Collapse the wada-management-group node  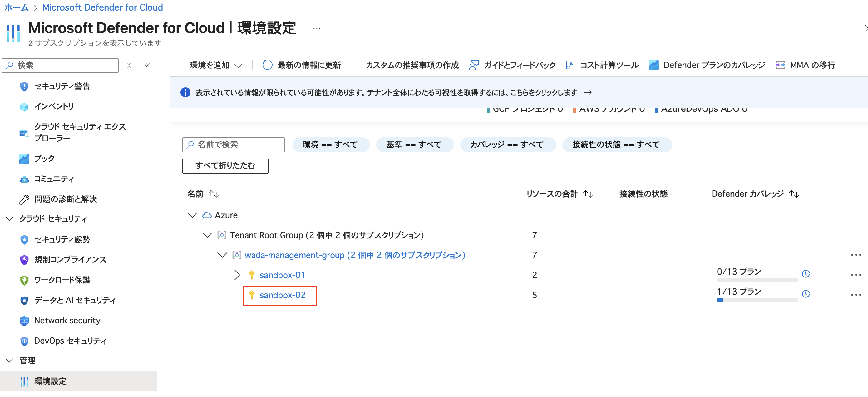click(222, 255)
